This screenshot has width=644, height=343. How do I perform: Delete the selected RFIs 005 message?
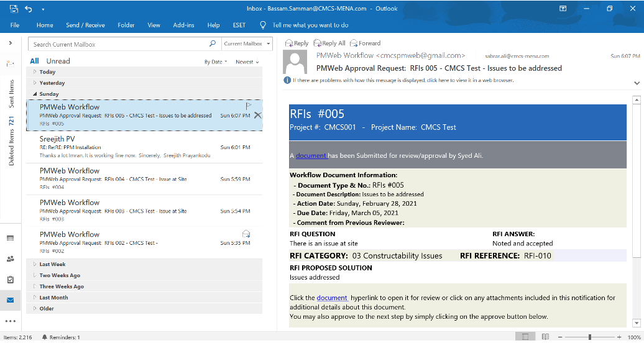click(257, 116)
